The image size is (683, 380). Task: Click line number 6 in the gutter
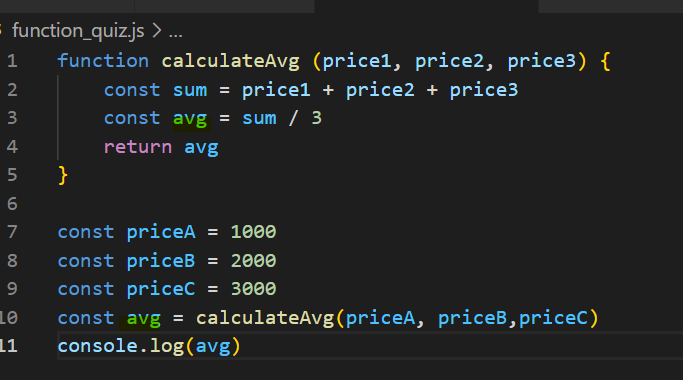coord(12,204)
